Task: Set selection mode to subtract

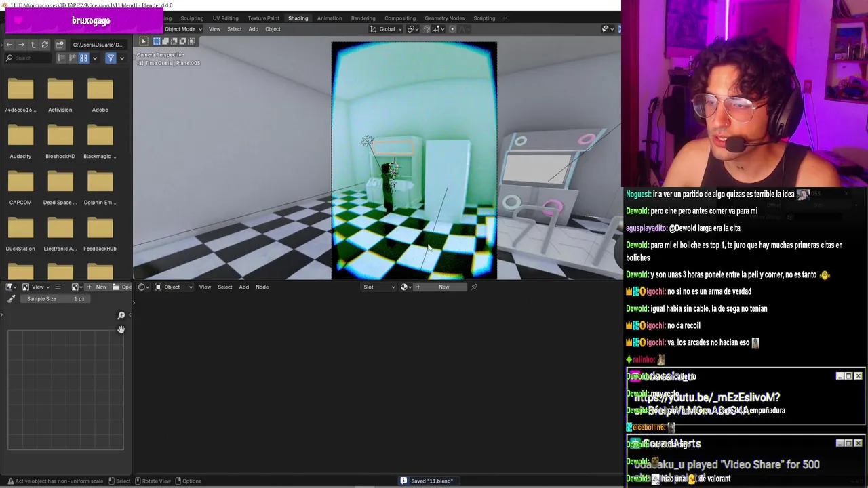Action: (174, 41)
